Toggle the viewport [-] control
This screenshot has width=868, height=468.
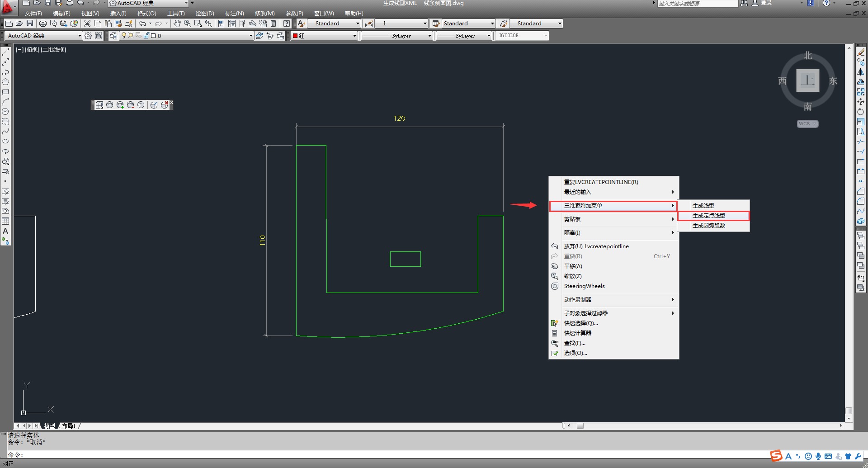click(x=19, y=50)
